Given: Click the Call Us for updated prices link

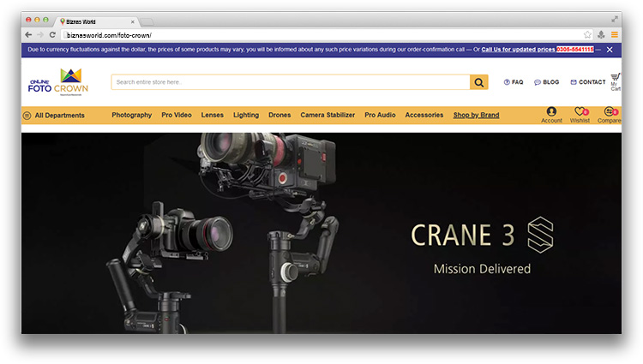Looking at the screenshot, I should pyautogui.click(x=518, y=50).
